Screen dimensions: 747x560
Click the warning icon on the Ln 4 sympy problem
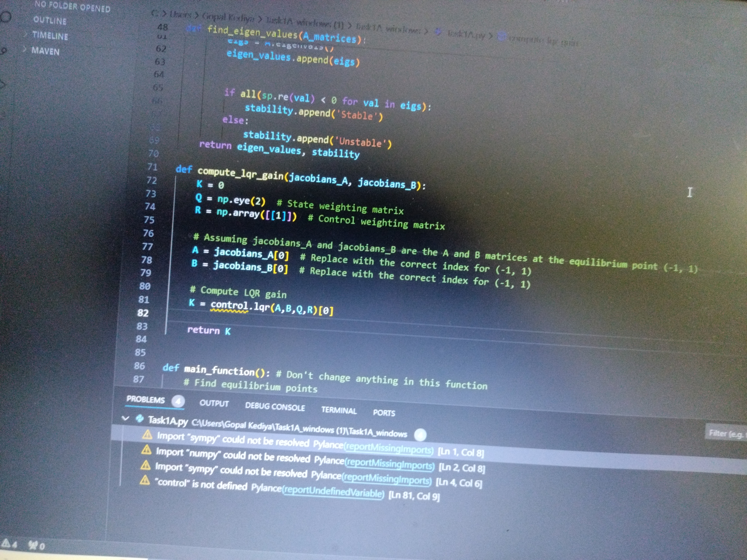click(x=145, y=465)
